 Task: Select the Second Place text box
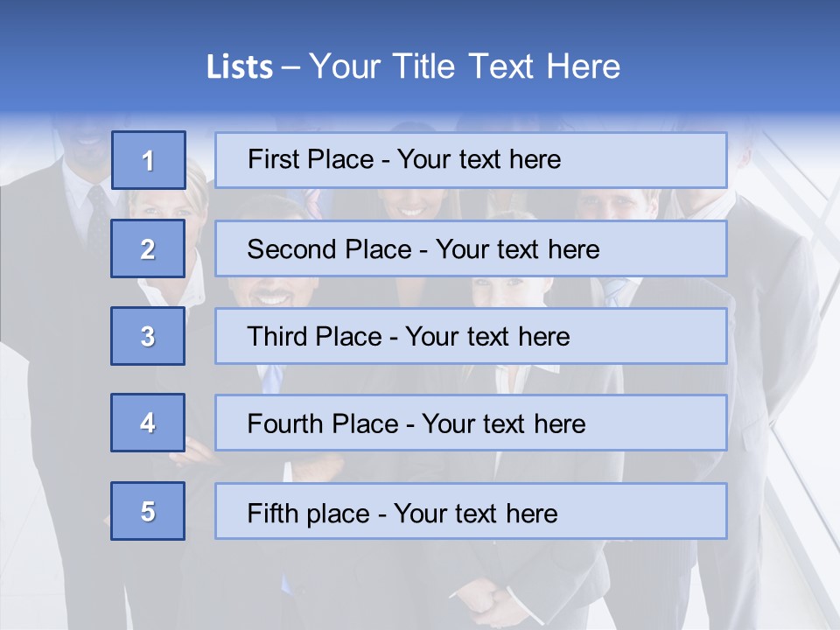(471, 248)
